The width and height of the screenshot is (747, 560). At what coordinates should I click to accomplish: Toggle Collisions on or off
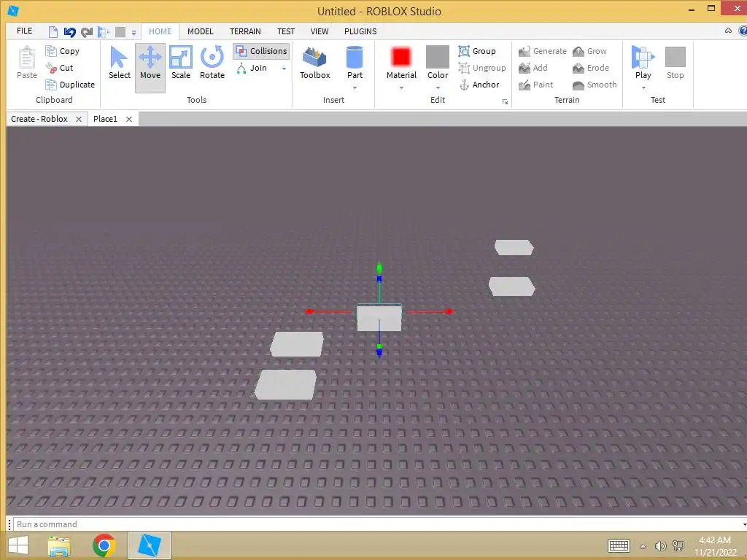pyautogui.click(x=261, y=51)
